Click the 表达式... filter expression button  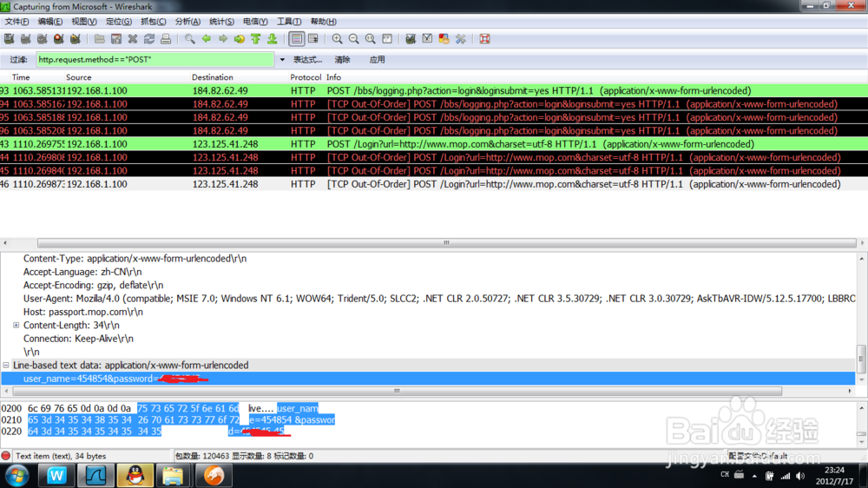(x=307, y=60)
